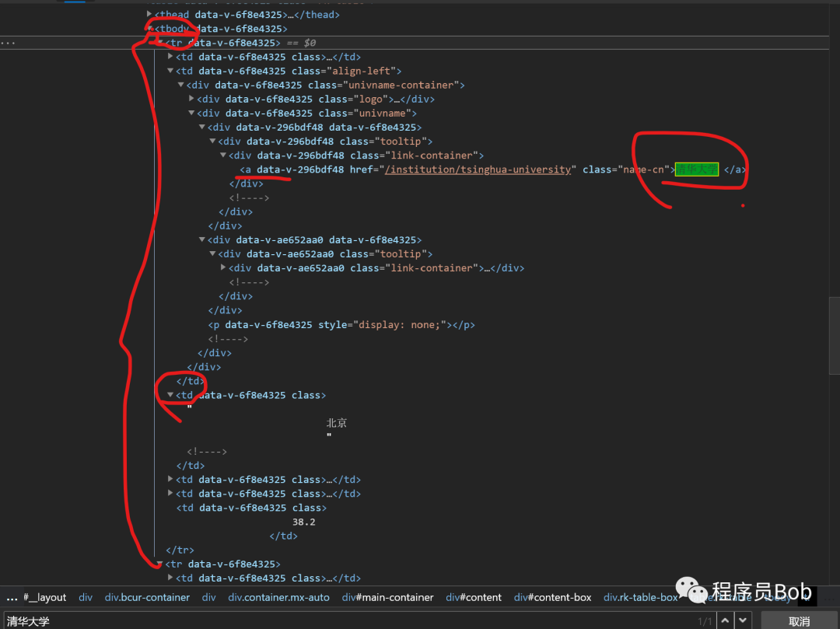Collapse the second tr element near bottom
This screenshot has width=840, height=629.
point(159,564)
